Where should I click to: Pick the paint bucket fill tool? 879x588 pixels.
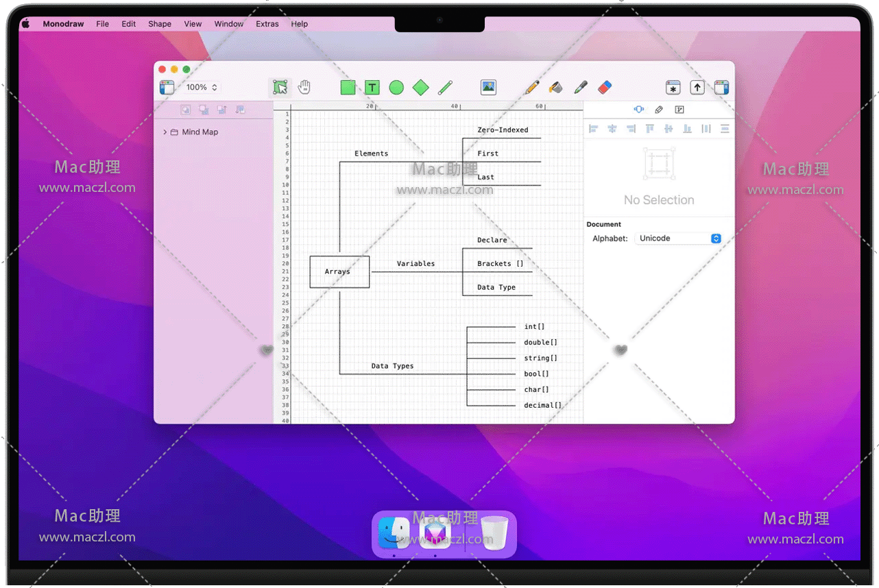pyautogui.click(x=556, y=87)
